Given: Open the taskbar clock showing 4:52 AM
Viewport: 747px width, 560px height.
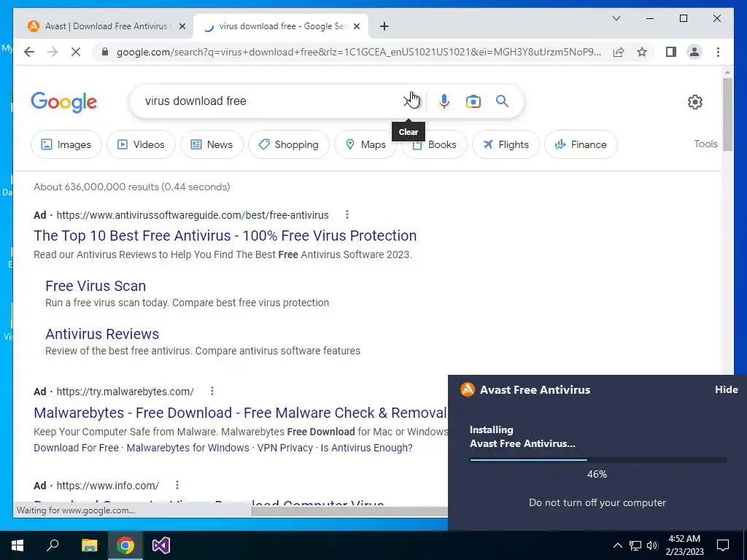Looking at the screenshot, I should (684, 545).
